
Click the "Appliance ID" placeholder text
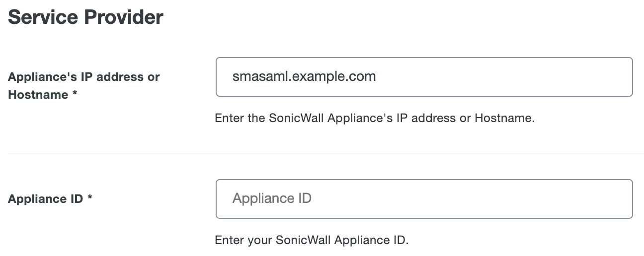click(272, 199)
